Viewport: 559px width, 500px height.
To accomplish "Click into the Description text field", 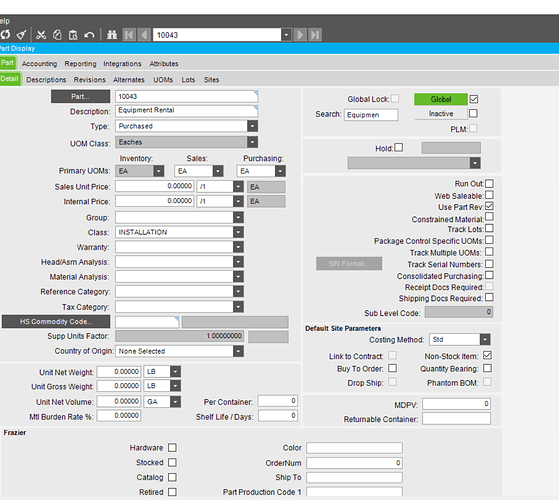I will [186, 111].
